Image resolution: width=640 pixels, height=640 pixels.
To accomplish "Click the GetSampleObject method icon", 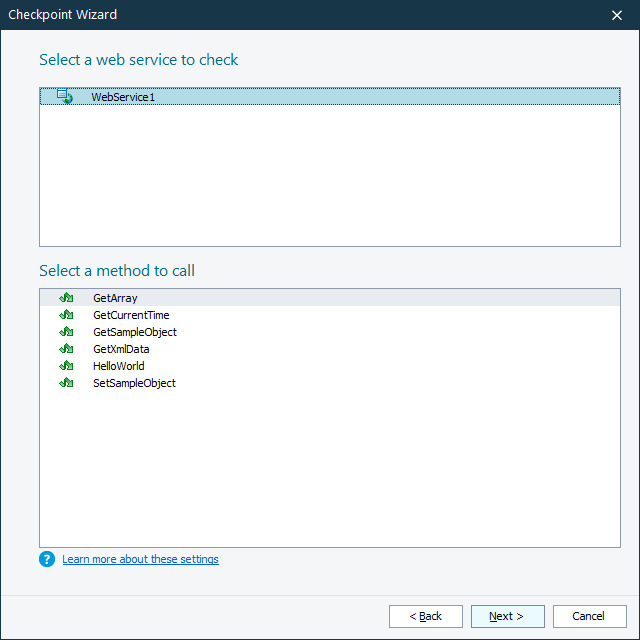I will pos(67,332).
